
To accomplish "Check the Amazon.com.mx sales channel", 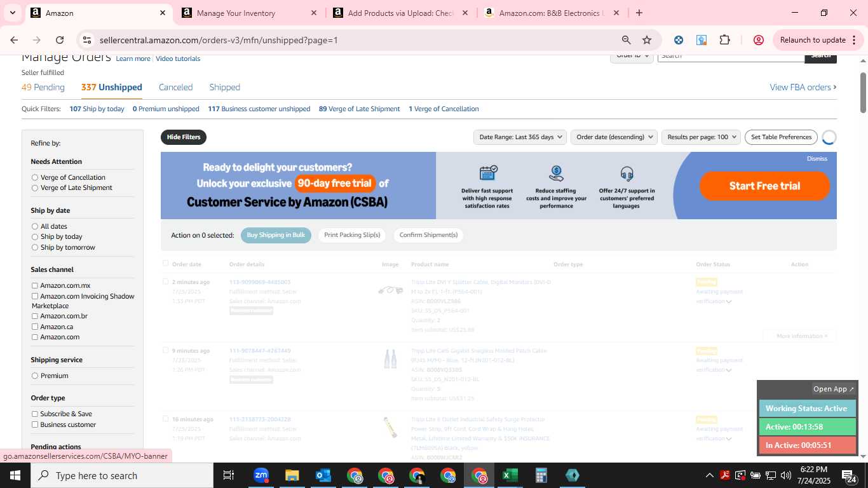I will click(35, 286).
